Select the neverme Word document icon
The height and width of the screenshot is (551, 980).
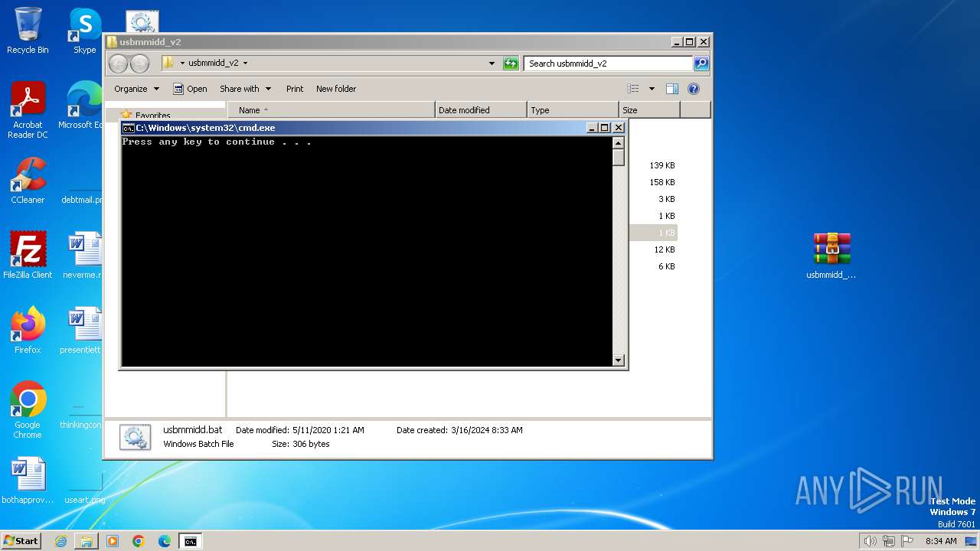pos(83,255)
